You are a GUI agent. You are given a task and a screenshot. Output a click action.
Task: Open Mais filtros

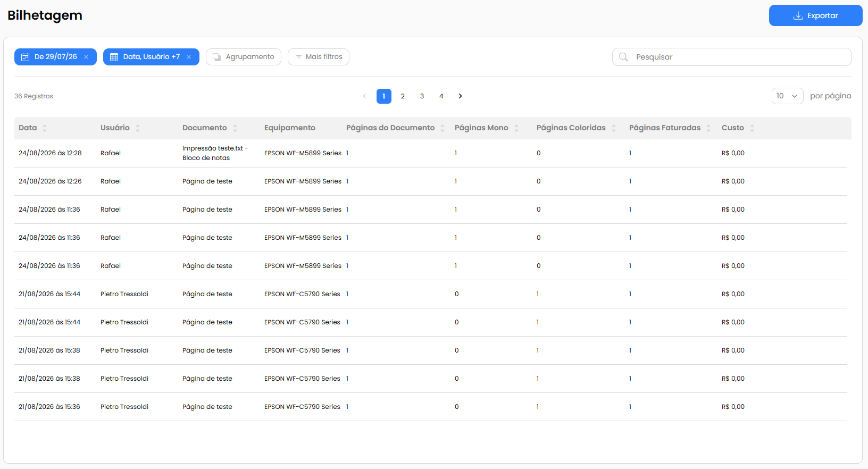[x=319, y=57]
